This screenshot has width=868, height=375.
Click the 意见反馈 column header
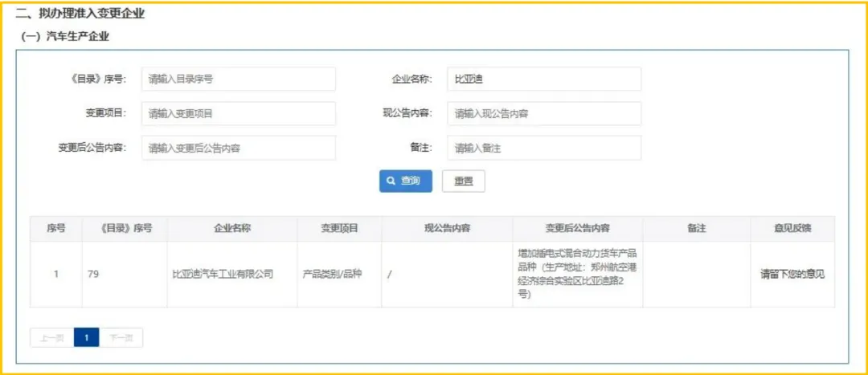792,228
